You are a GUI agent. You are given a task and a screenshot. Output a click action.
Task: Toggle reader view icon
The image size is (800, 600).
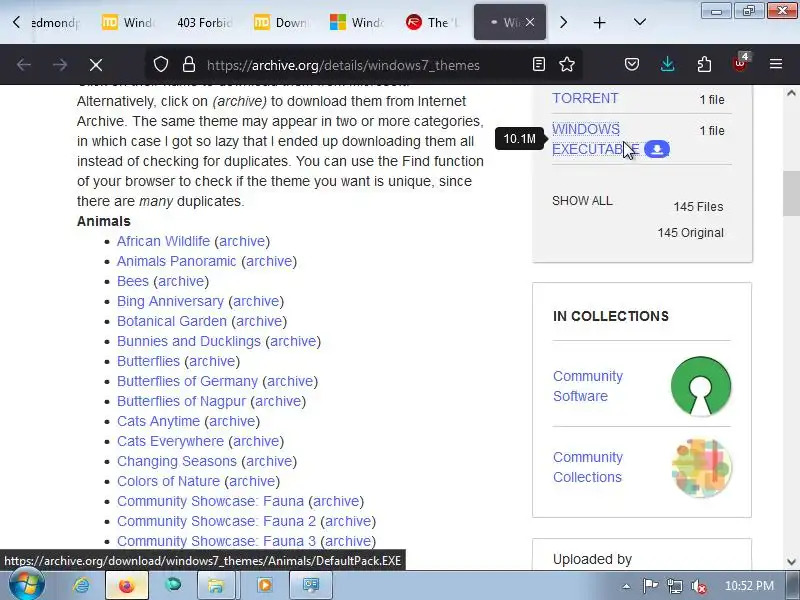click(x=538, y=64)
